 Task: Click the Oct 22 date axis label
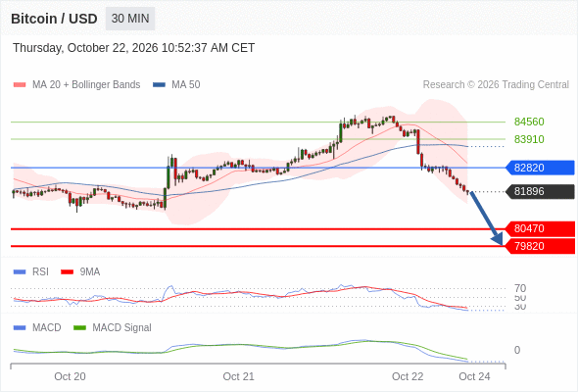[x=408, y=376]
